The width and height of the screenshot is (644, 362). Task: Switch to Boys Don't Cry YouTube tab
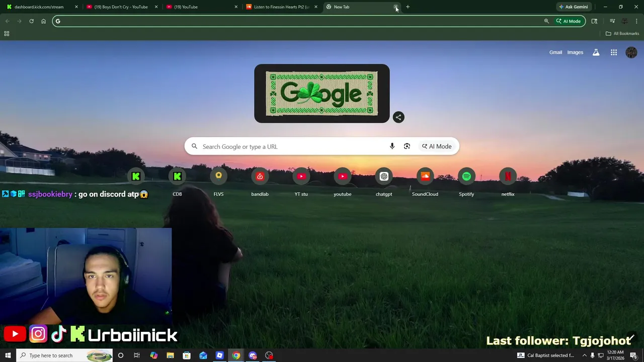click(x=121, y=7)
